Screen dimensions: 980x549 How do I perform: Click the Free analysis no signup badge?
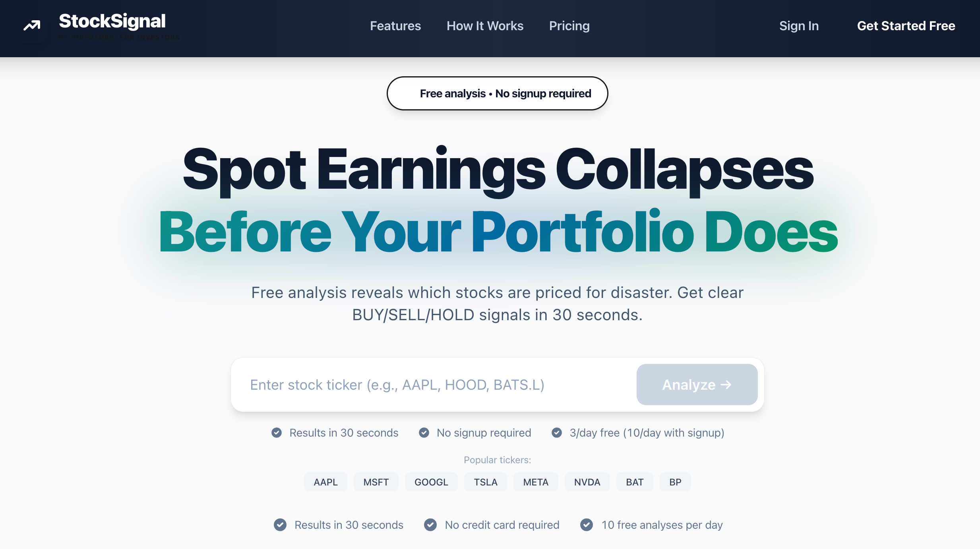[x=497, y=93]
